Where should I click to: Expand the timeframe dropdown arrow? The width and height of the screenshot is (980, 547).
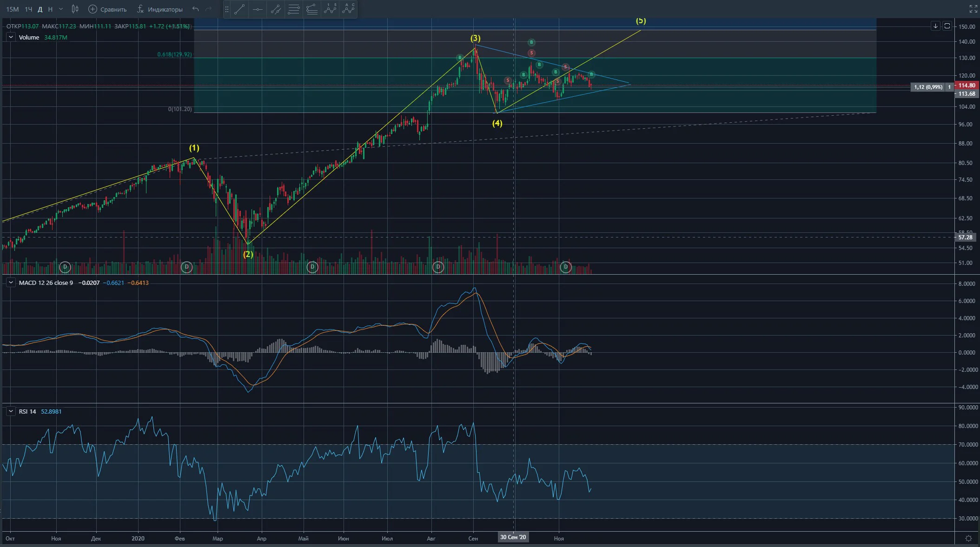[x=60, y=9]
